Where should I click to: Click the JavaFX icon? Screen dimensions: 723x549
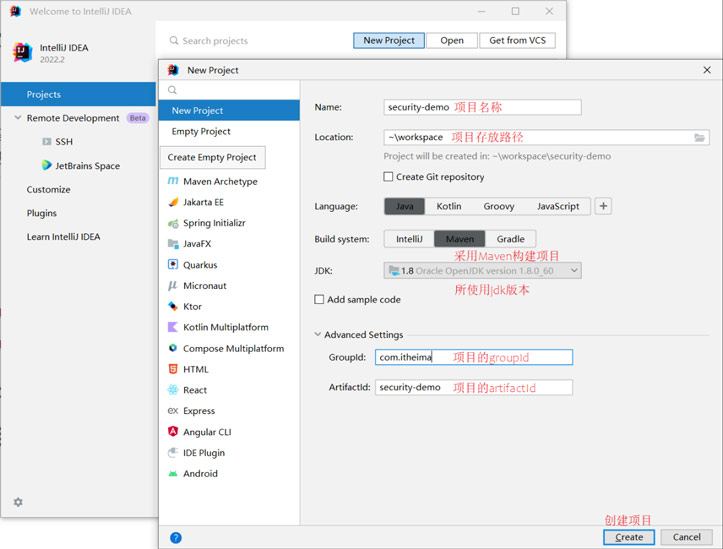173,243
